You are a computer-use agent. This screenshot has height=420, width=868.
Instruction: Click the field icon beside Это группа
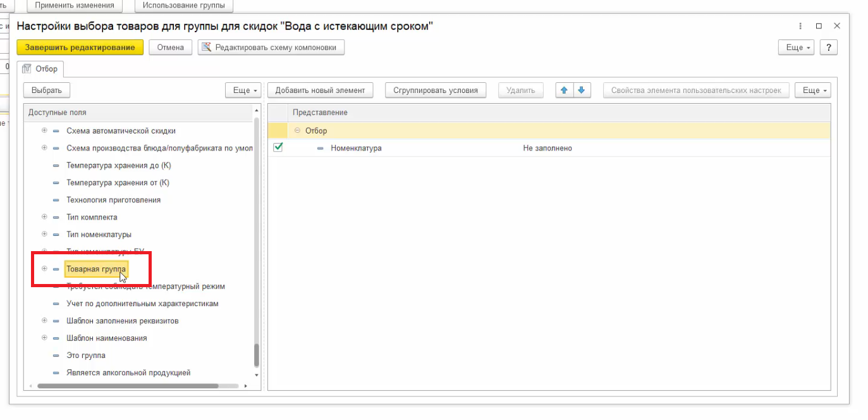56,355
